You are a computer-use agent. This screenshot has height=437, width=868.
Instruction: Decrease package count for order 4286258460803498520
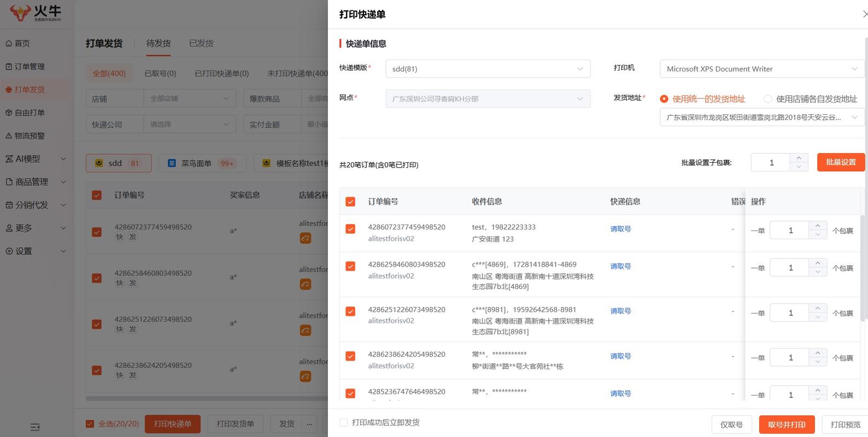[818, 272]
